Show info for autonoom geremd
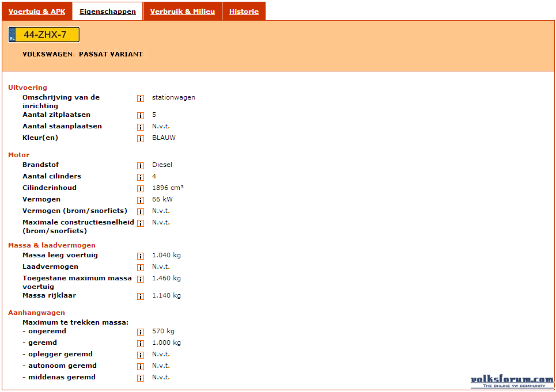This screenshot has width=556, height=392. [x=141, y=367]
